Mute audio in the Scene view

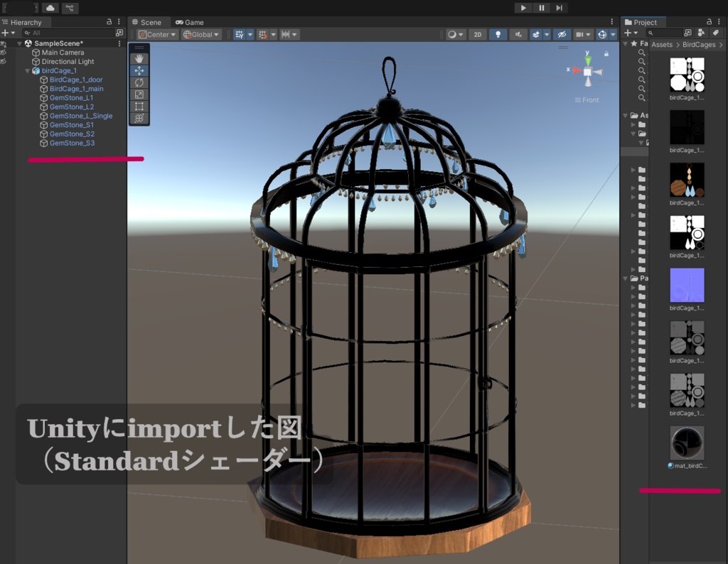518,34
